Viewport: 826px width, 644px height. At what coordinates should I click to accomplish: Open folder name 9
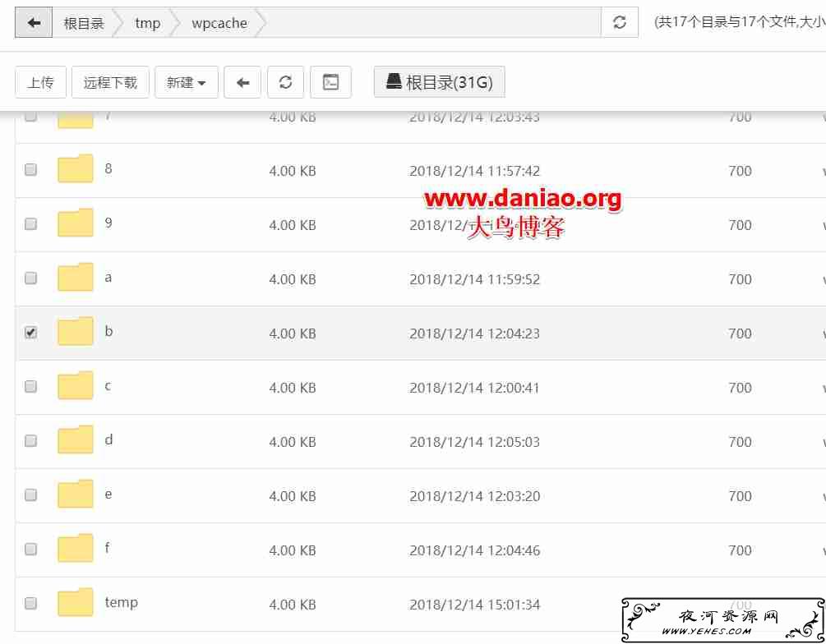point(108,223)
